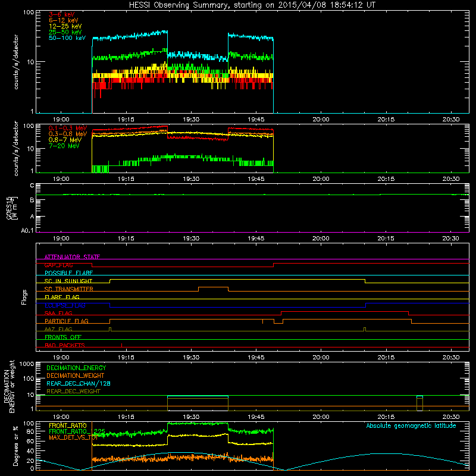Click the short REAR_DEC_CHAN pulse near 20:23
Image resolution: width=476 pixels, height=476 pixels.
(419, 396)
